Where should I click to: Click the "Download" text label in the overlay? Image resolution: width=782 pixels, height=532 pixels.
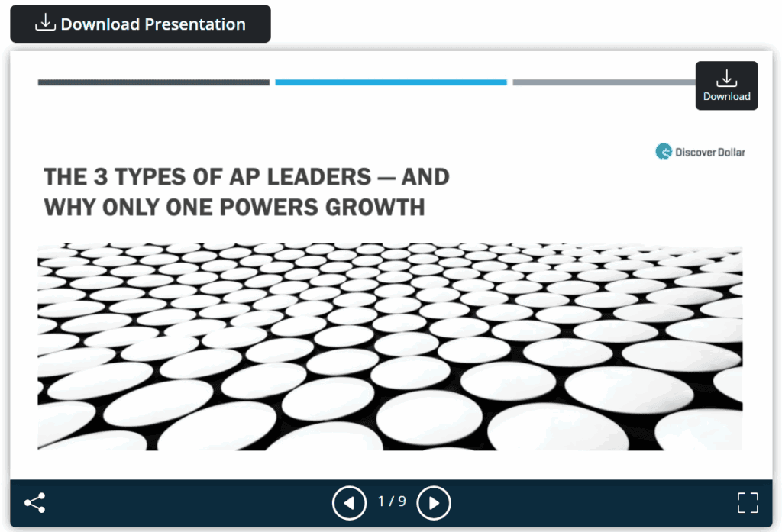tap(726, 97)
